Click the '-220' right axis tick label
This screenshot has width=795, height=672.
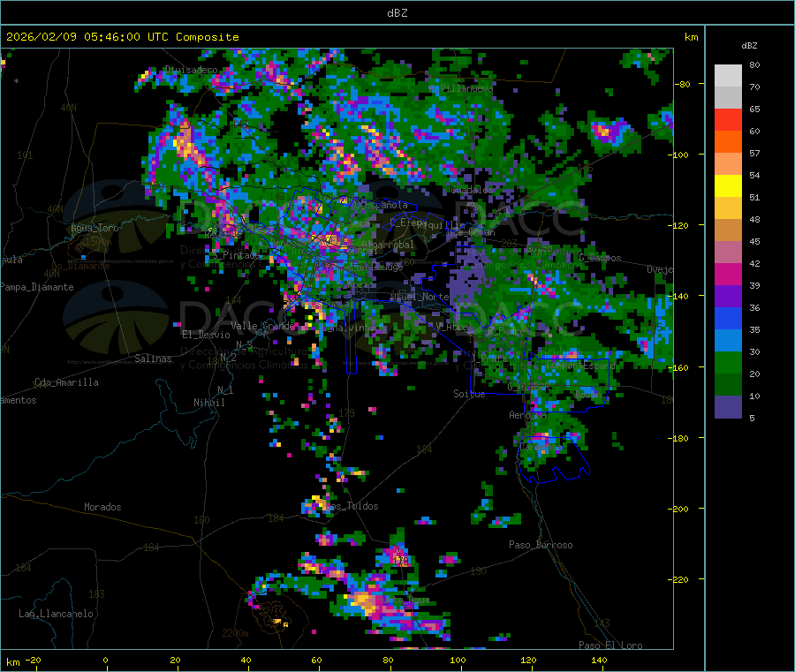[678, 579]
